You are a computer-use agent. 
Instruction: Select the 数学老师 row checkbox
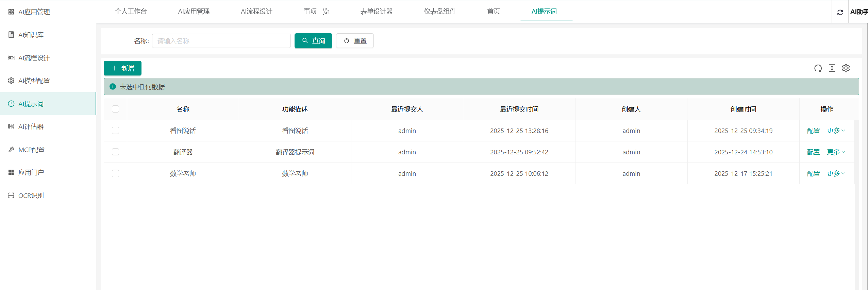[x=115, y=173]
